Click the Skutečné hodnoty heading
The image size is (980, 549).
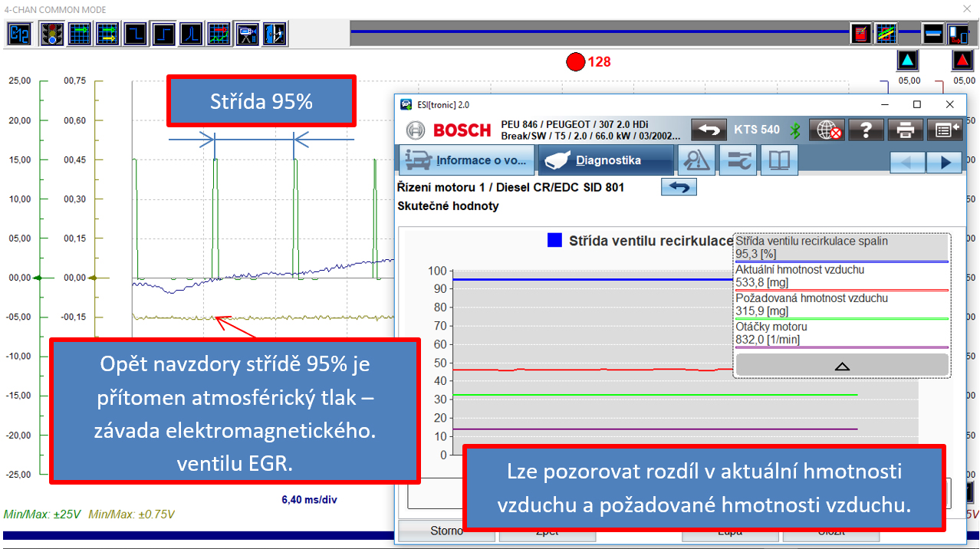[449, 205]
